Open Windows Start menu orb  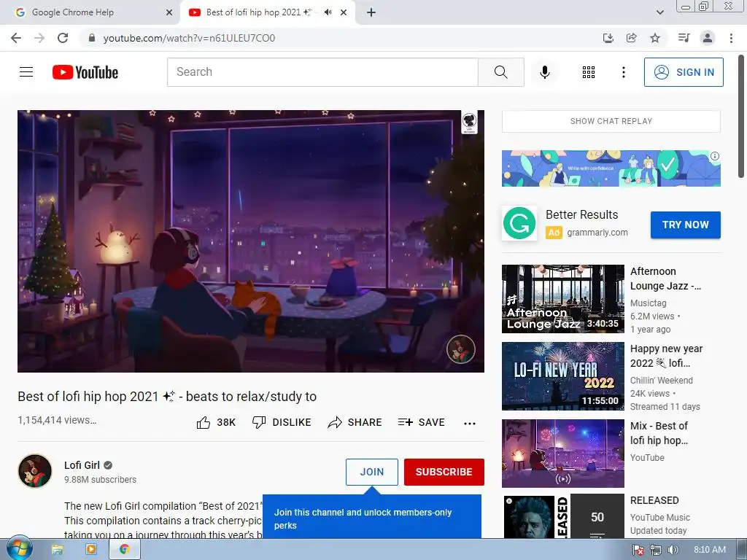pyautogui.click(x=20, y=549)
